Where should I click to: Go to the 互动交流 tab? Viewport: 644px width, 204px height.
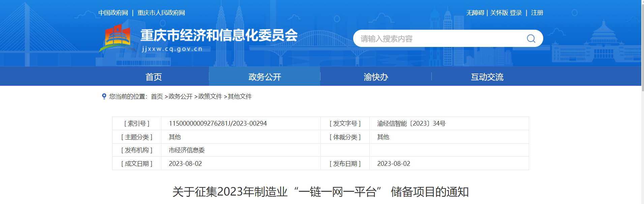[487, 77]
